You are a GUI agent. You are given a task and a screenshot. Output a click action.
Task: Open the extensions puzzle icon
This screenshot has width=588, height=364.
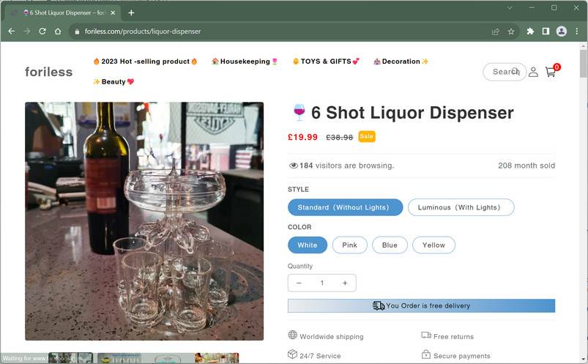(530, 31)
